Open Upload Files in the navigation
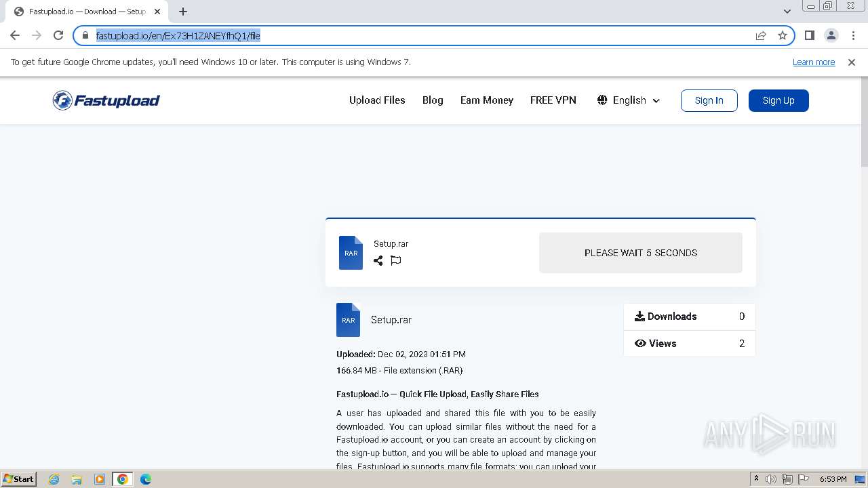The width and height of the screenshot is (868, 488). (x=377, y=100)
